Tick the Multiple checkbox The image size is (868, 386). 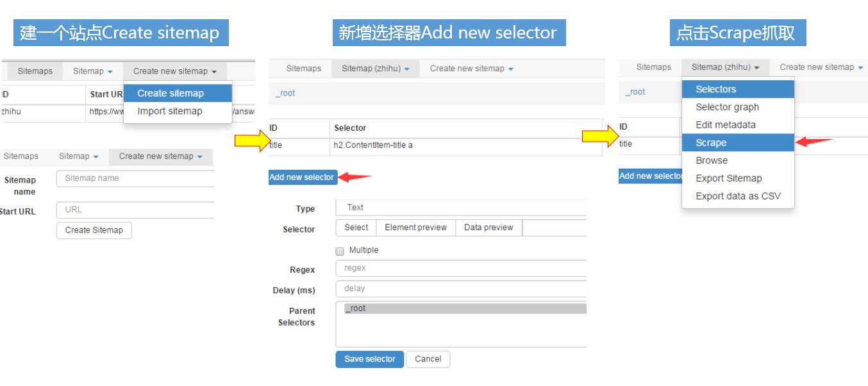[x=340, y=251]
